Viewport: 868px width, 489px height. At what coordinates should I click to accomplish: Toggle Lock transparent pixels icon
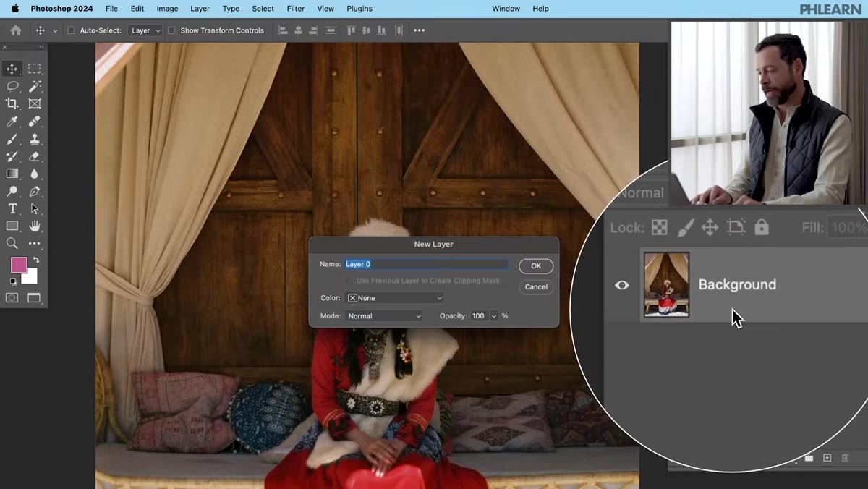point(660,227)
